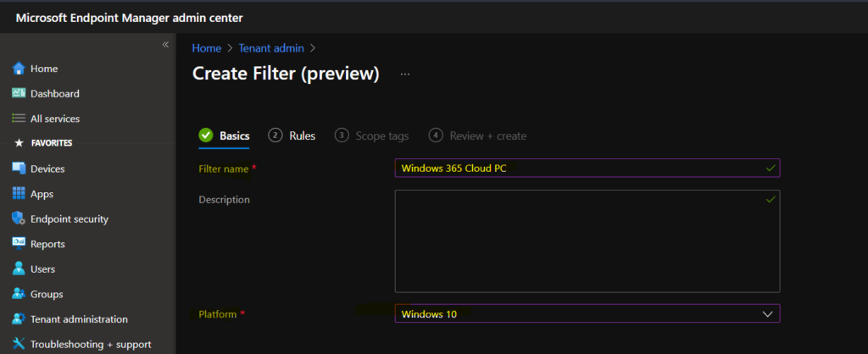Image resolution: width=868 pixels, height=354 pixels.
Task: Select the Basics tab
Action: tap(224, 136)
